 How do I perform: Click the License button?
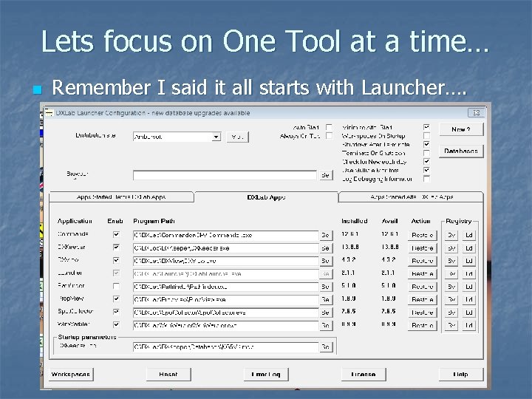[x=364, y=375]
